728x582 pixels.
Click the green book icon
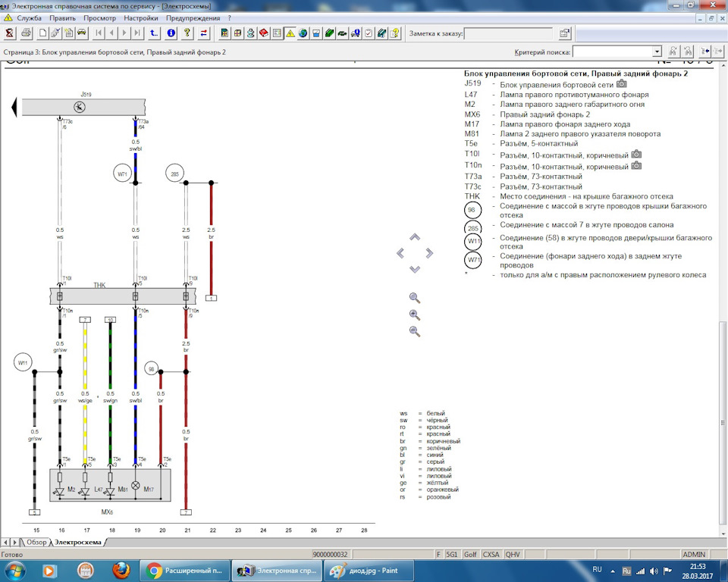pos(329,33)
